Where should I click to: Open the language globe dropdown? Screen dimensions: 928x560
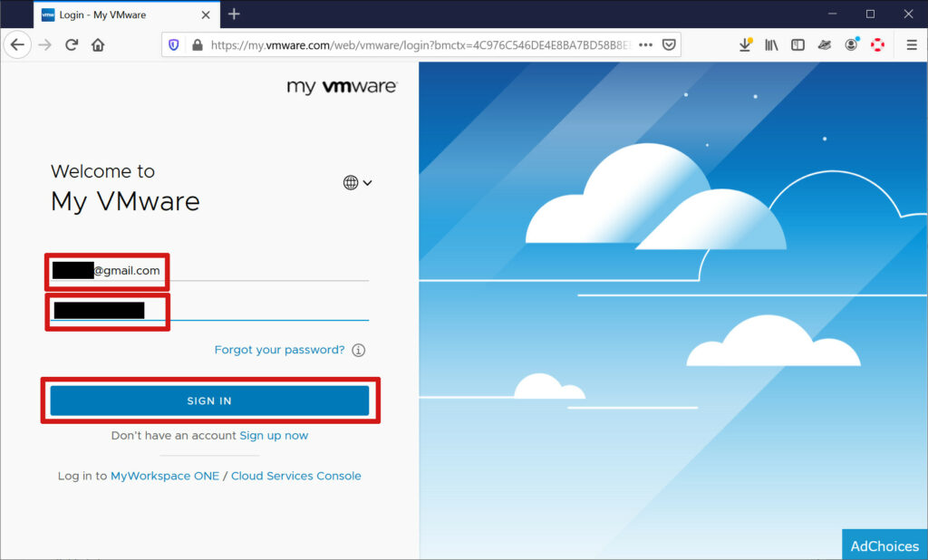357,182
